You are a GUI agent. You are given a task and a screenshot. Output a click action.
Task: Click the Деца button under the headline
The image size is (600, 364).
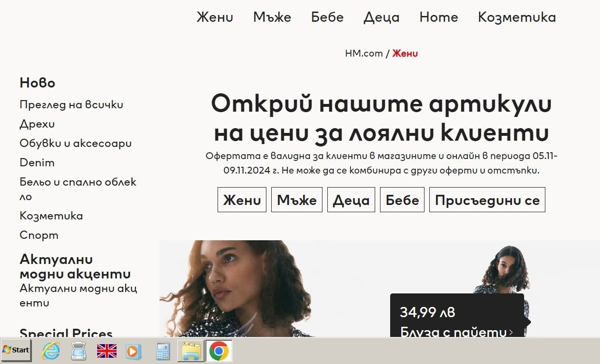click(x=351, y=200)
